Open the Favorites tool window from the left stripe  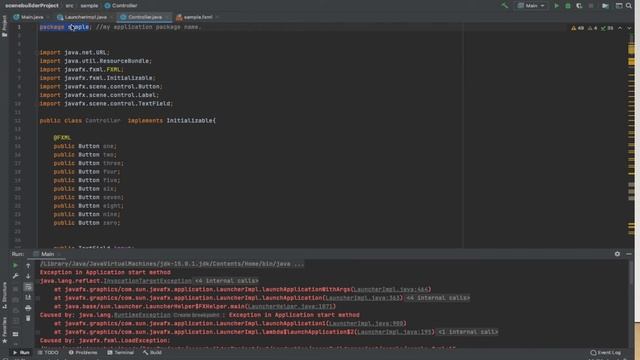(x=4, y=330)
